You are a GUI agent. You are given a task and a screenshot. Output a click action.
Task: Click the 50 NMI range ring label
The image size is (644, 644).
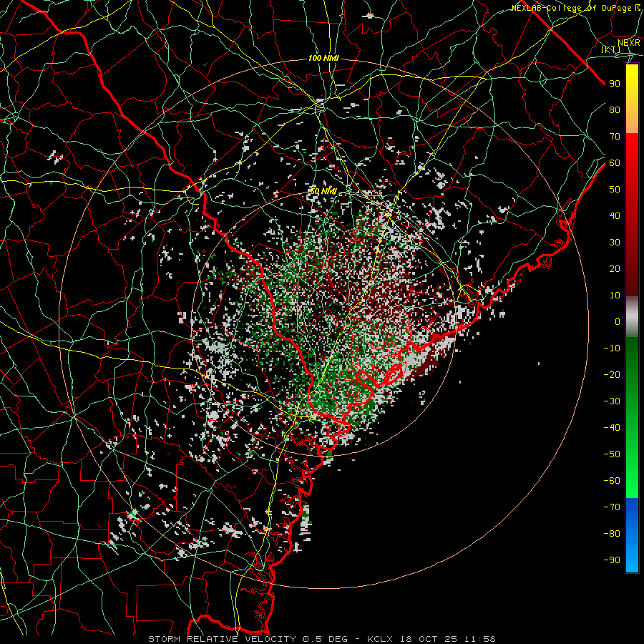click(323, 191)
